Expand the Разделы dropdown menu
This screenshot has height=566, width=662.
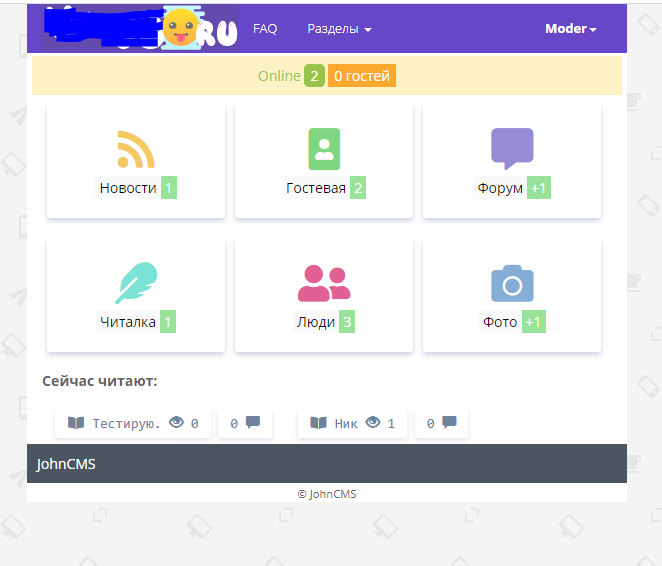coord(339,29)
